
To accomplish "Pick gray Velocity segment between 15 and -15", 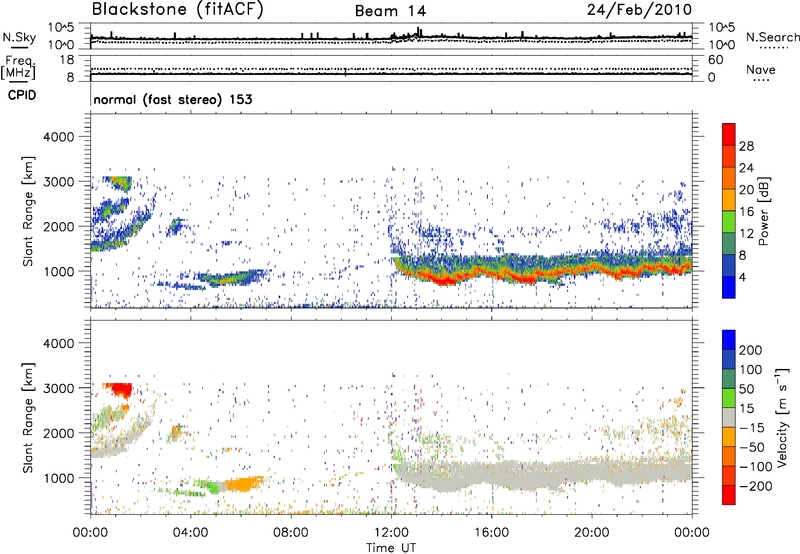I will point(729,417).
